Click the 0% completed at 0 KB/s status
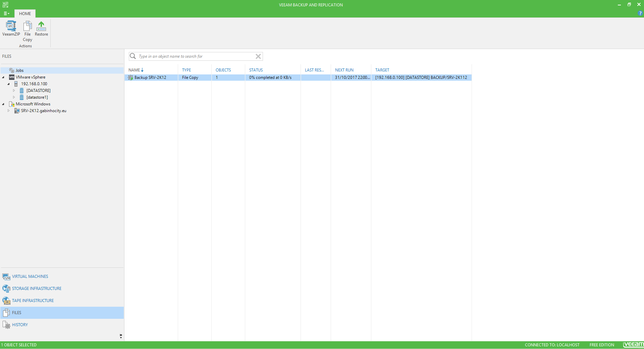 270,78
